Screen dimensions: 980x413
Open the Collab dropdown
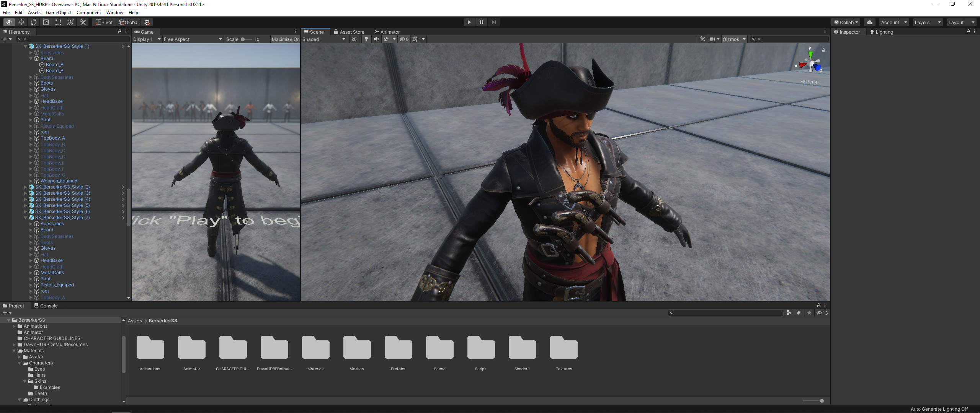coord(846,22)
